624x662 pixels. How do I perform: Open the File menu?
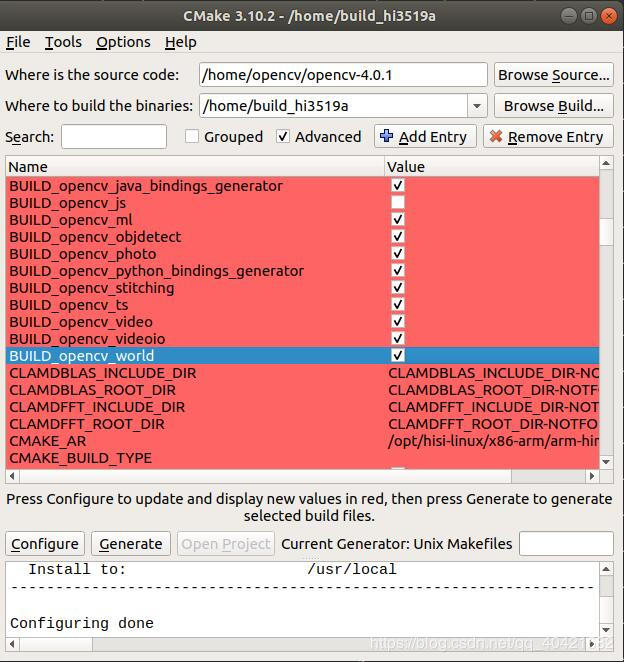[18, 42]
